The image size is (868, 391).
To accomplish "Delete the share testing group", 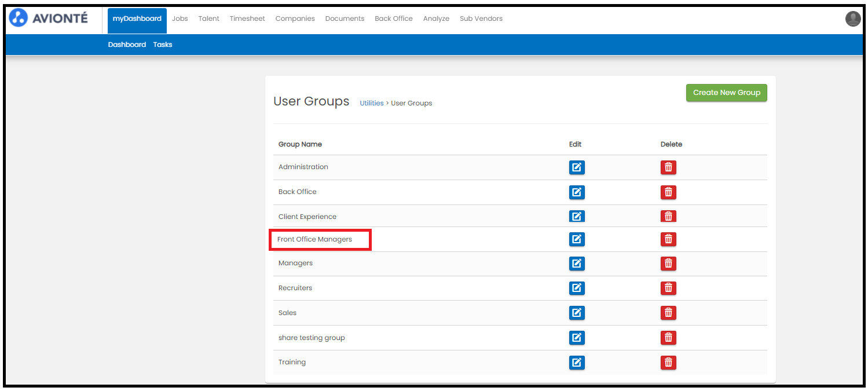I will click(668, 337).
